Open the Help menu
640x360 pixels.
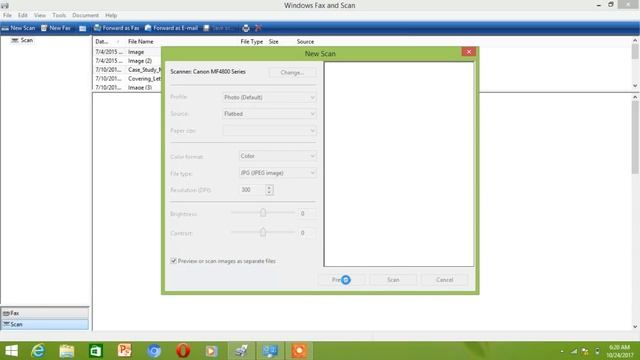click(x=111, y=16)
